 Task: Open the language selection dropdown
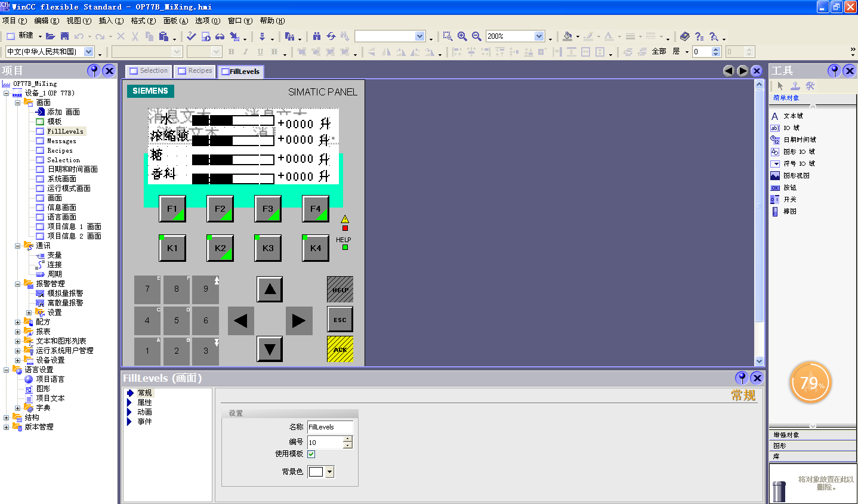click(x=89, y=52)
